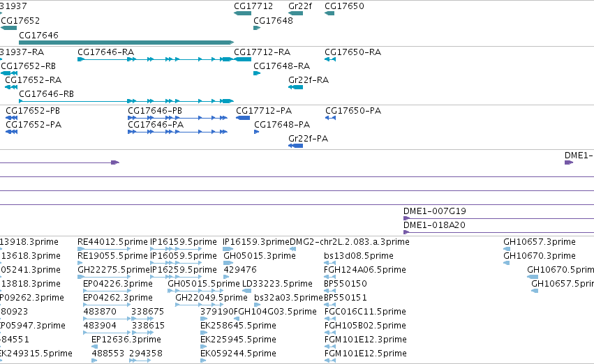Select protein CG17652-PA
This screenshot has width=594, height=364.
tap(11, 132)
